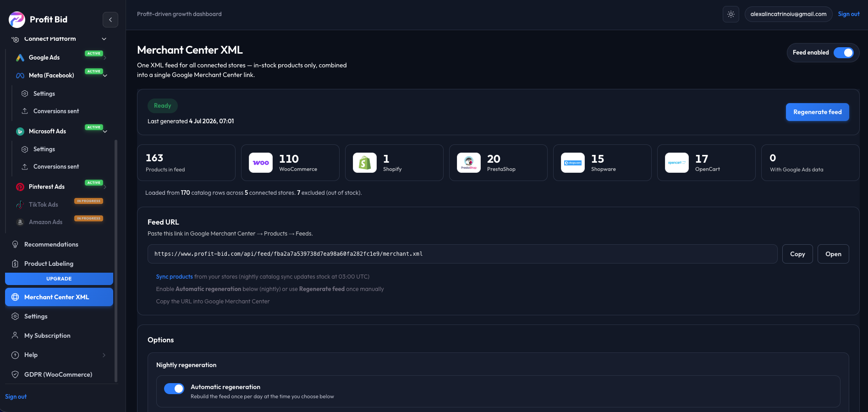
Task: Click the Shopware store icon
Action: click(573, 163)
